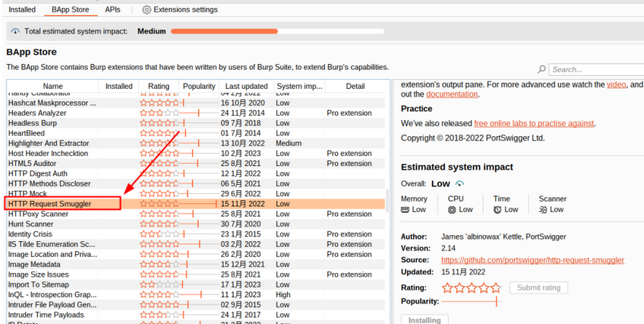Click the Time impact clock icon
The image size is (644, 324).
click(497, 210)
